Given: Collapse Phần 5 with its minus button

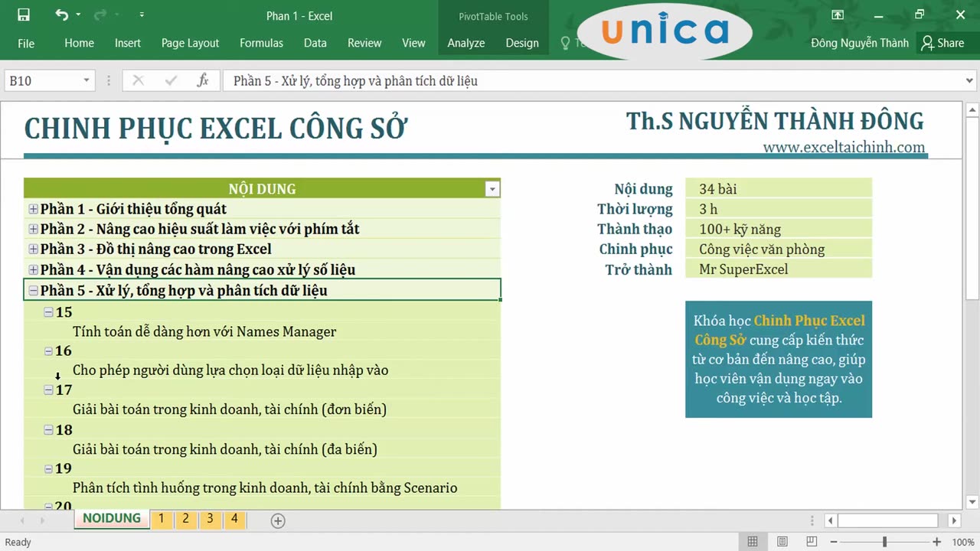Looking at the screenshot, I should (x=33, y=290).
